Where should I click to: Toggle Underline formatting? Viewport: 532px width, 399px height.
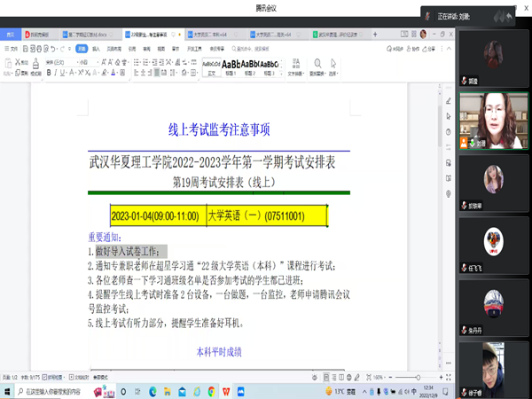62,73
